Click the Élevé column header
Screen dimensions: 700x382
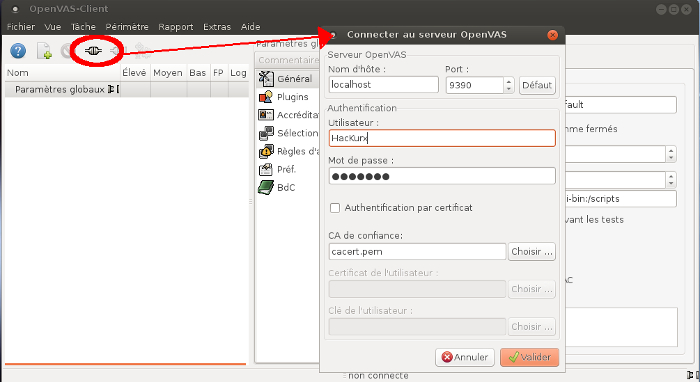click(x=135, y=73)
